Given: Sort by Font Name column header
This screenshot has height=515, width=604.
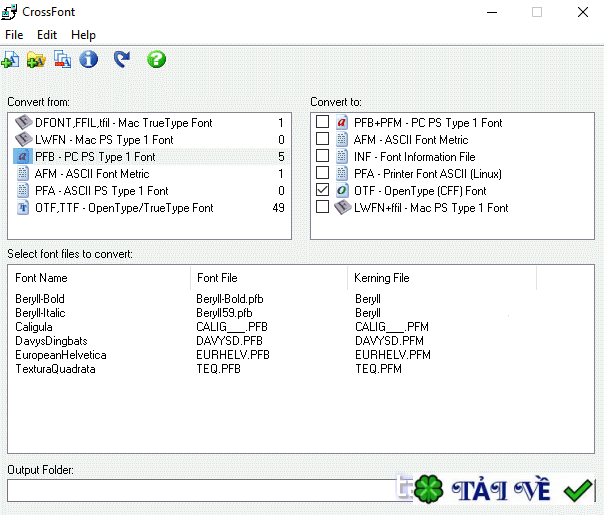Looking at the screenshot, I should pos(99,278).
